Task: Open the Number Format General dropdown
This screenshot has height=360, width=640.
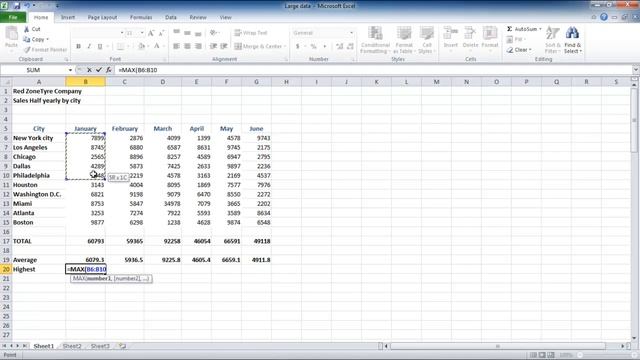Action: (x=351, y=33)
